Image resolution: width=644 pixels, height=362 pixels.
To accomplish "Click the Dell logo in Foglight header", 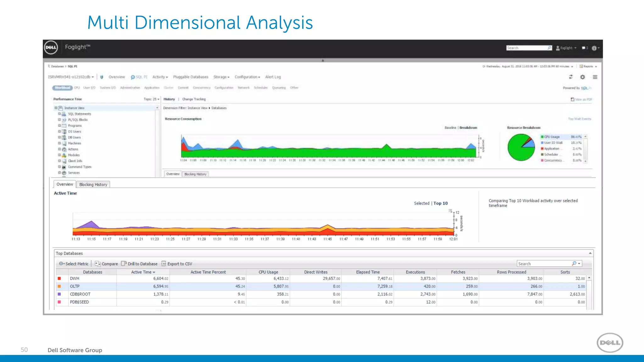I will coord(51,47).
